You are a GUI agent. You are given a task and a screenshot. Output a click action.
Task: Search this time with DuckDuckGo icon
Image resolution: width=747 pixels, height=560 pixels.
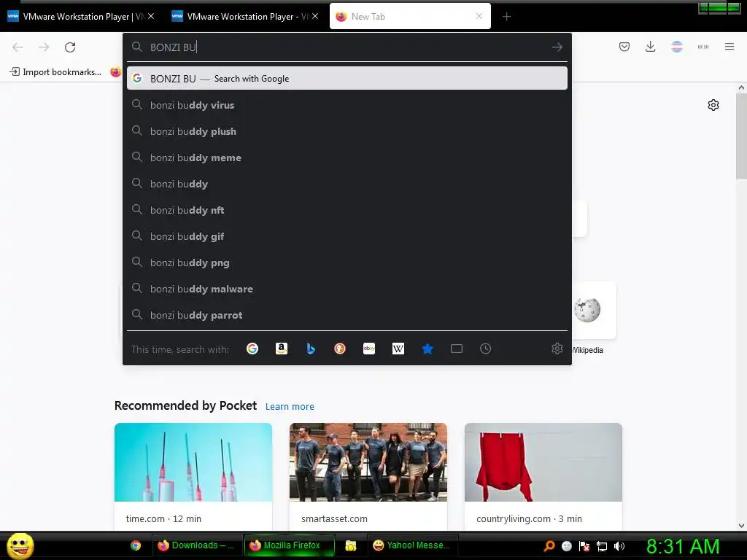click(x=340, y=349)
